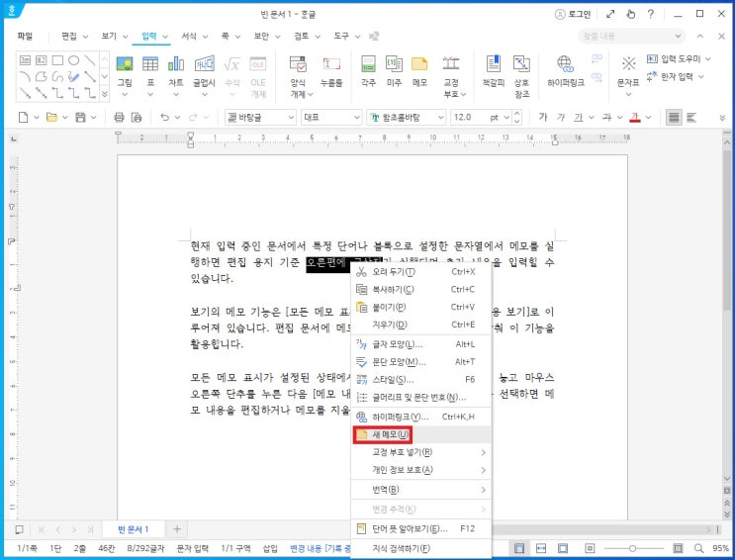735x560 pixels.
Task: Click the 하이퍼링크 ribbon icon
Action: (x=565, y=71)
